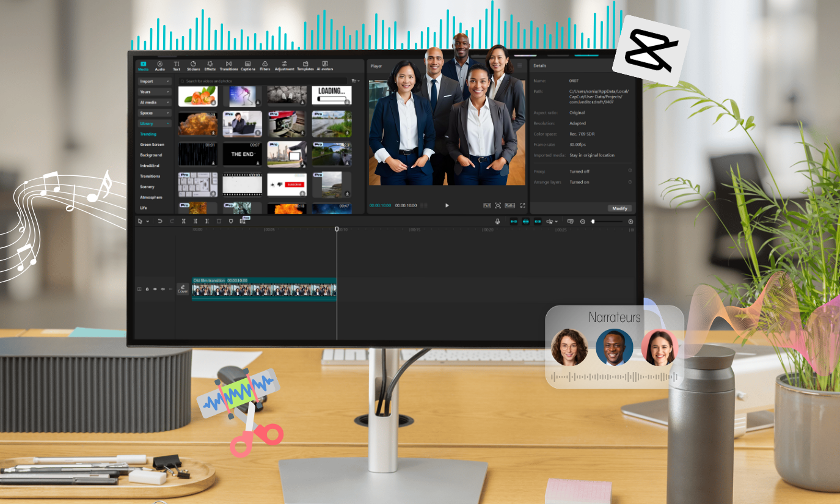Expand the AI media dropdown
This screenshot has width=840, height=504.
[155, 102]
